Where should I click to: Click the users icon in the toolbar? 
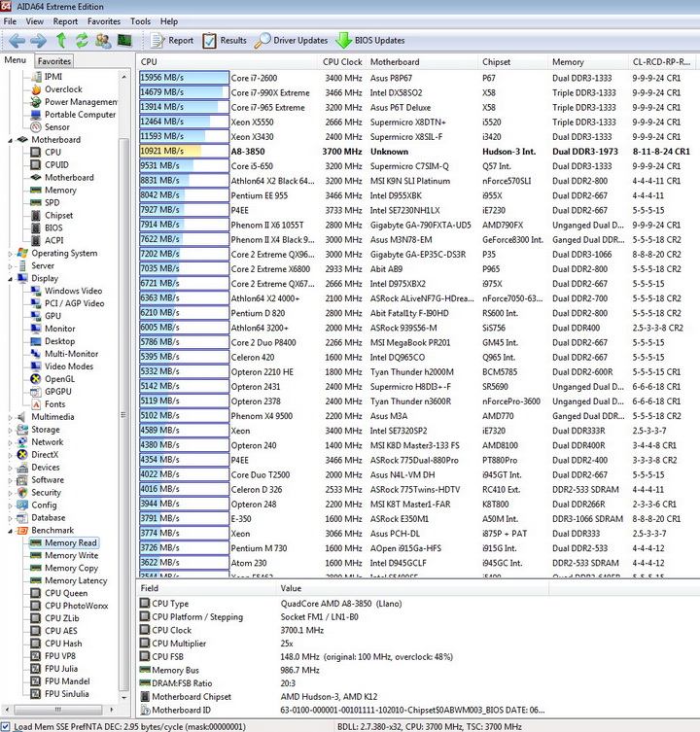tap(103, 41)
